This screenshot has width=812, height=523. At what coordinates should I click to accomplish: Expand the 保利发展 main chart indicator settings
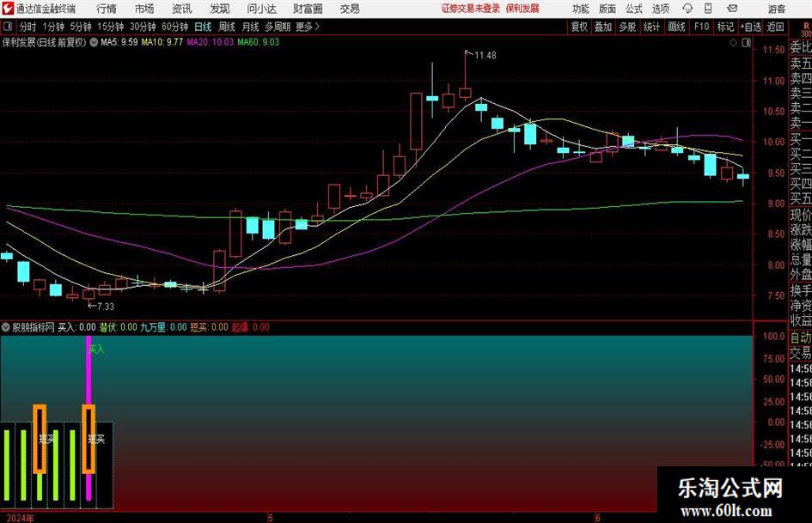pos(94,42)
